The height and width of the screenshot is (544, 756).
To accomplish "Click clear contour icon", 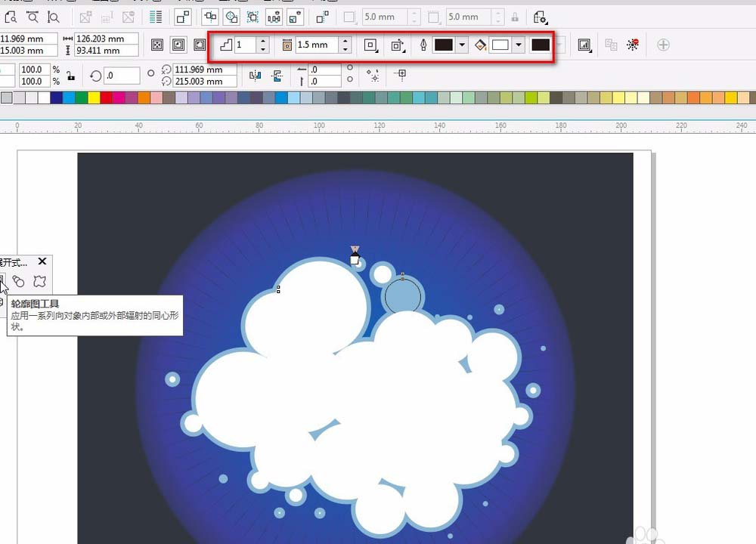I will pyautogui.click(x=633, y=45).
